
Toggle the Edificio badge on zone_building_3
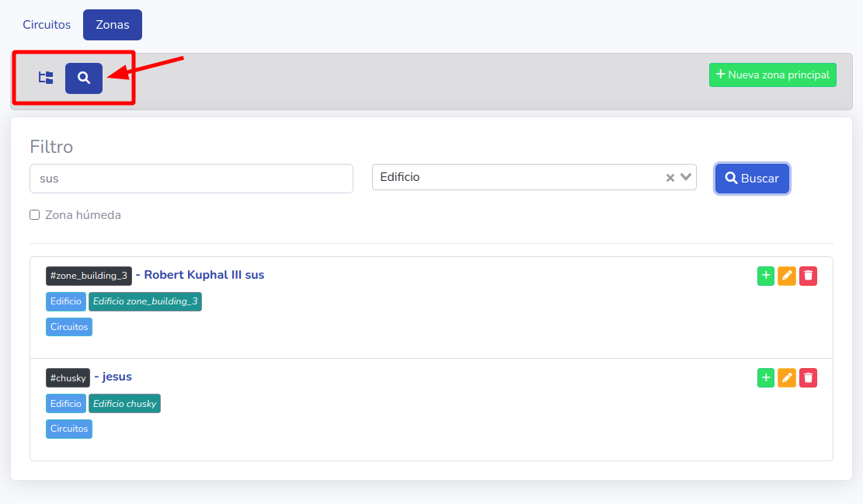click(65, 301)
